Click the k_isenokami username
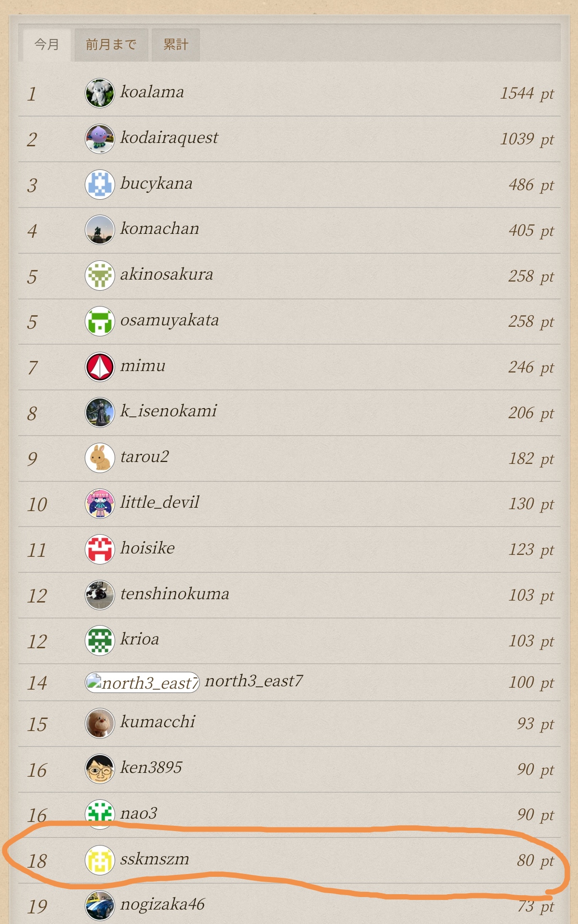 point(169,411)
